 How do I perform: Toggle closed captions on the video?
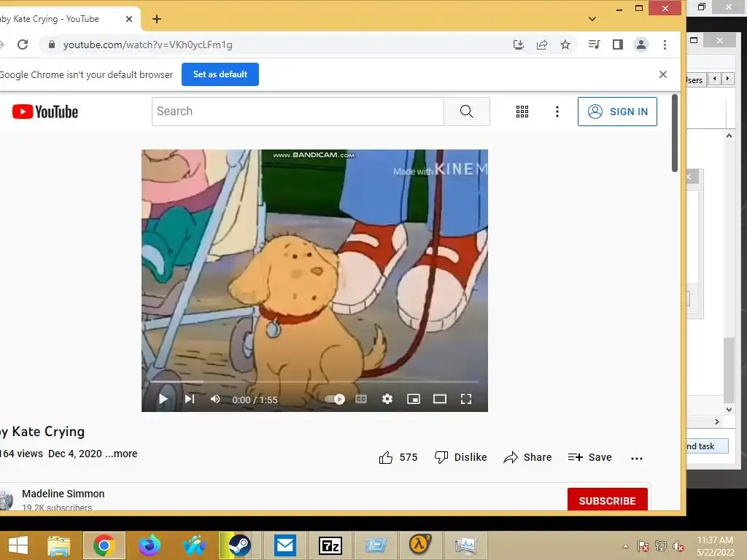(361, 399)
